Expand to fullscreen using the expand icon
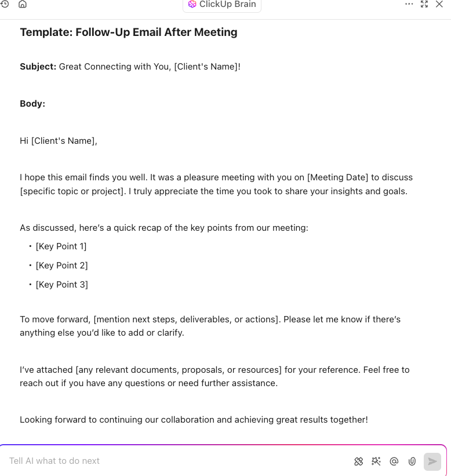 coord(424,5)
